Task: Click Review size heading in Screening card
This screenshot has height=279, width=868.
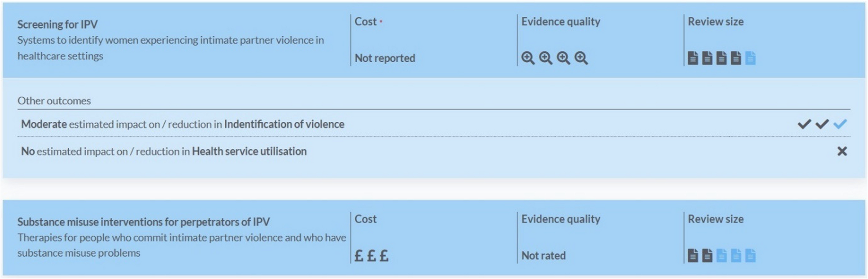Action: [x=715, y=21]
